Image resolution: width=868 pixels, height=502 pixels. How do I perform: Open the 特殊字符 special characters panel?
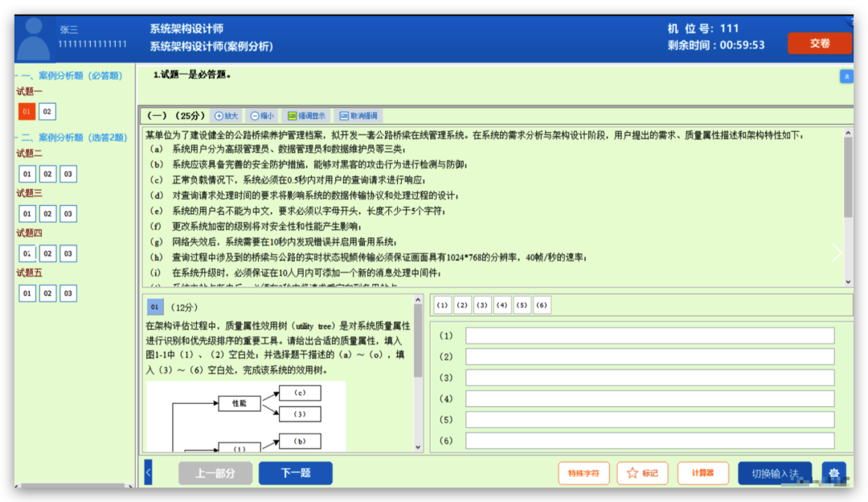583,473
